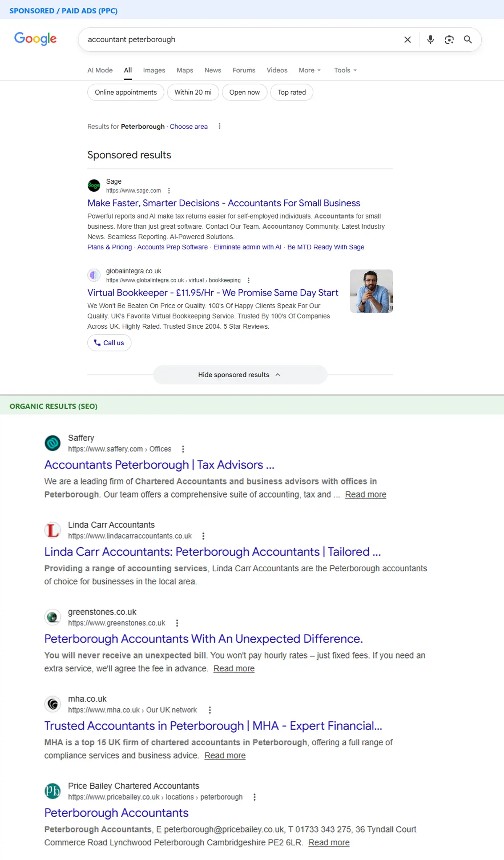Toggle the Open now filter chip
This screenshot has width=504, height=860.
click(x=244, y=92)
